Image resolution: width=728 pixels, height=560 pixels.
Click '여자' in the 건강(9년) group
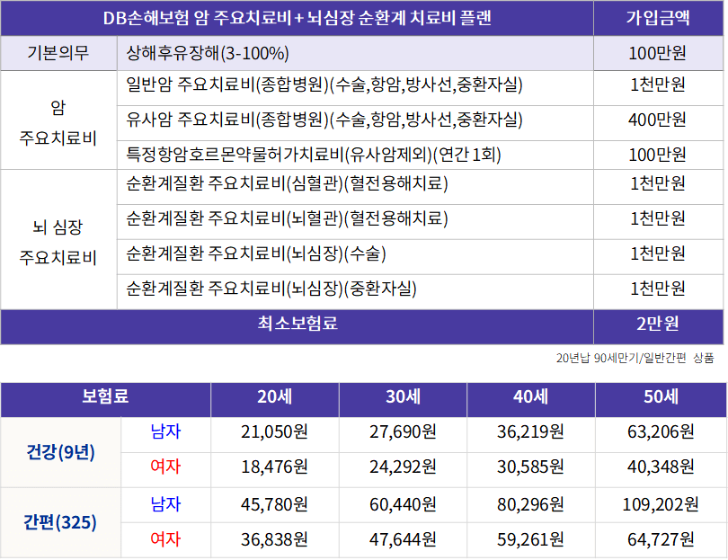(165, 467)
